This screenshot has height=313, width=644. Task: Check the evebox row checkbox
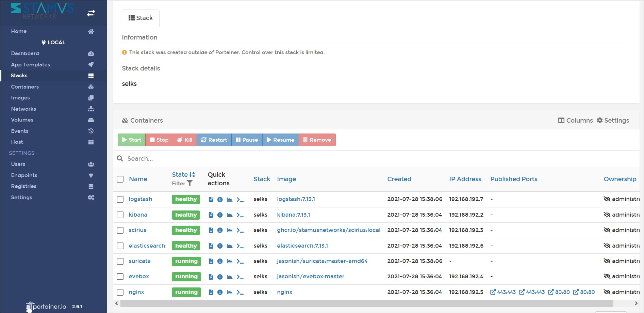click(x=120, y=277)
